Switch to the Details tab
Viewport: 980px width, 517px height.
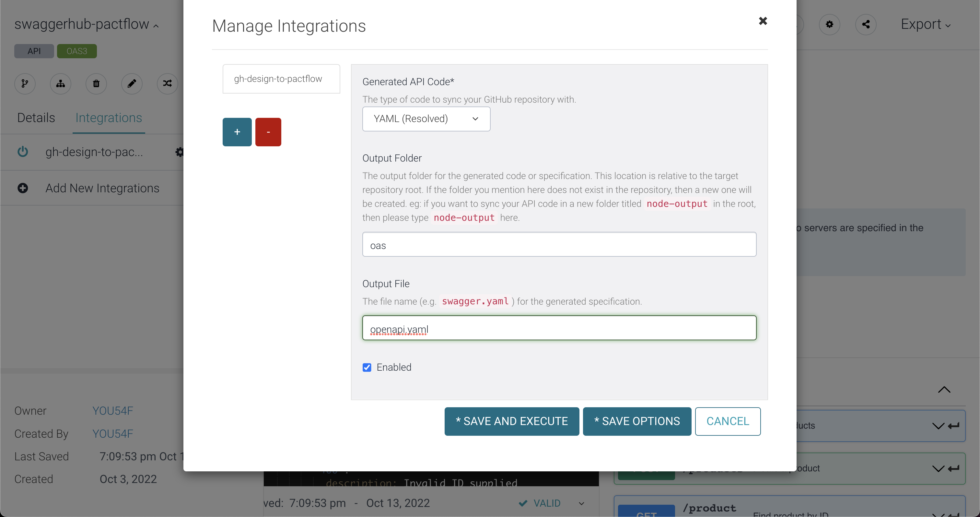click(36, 118)
